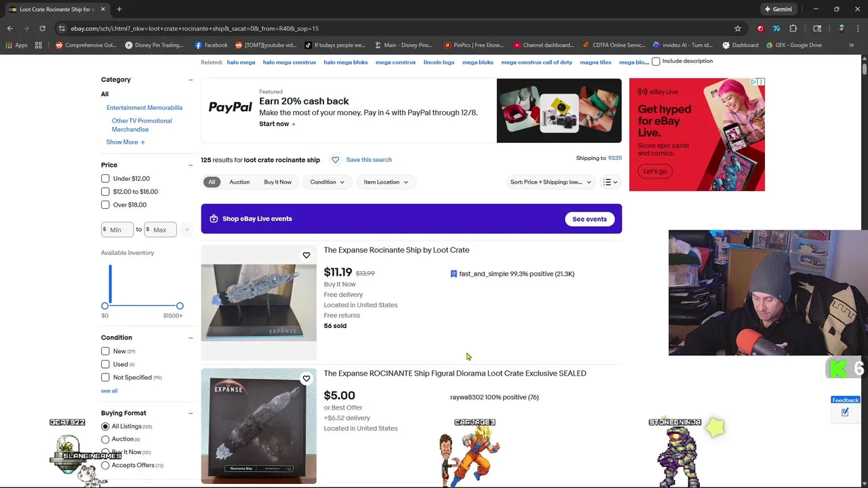Viewport: 868px width, 488px height.
Task: Open the Gemini button in title bar
Action: click(x=778, y=9)
